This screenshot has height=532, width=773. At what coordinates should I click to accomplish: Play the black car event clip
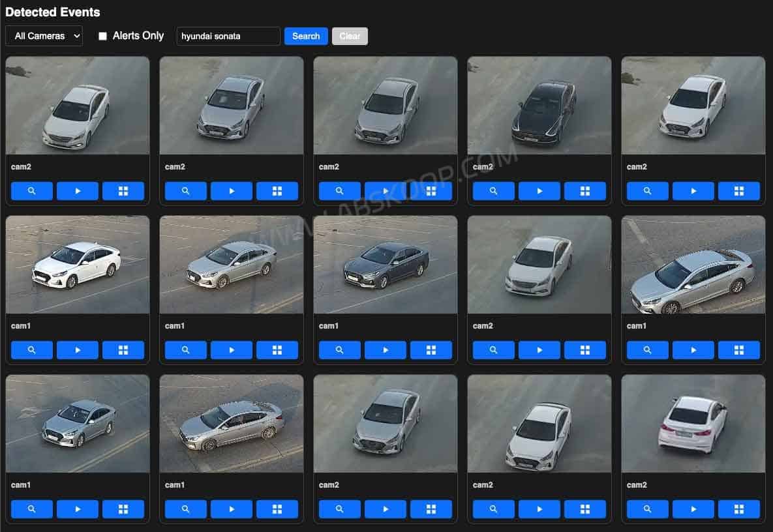539,190
